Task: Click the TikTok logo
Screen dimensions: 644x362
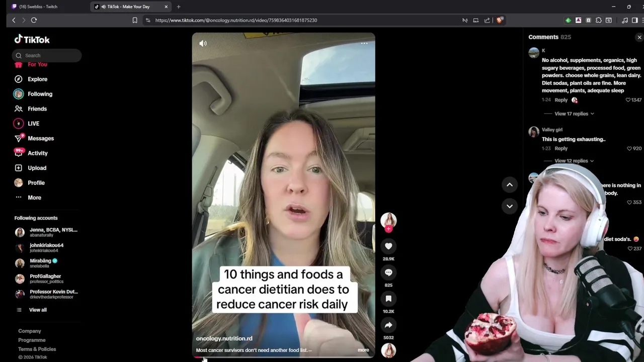Action: [32, 39]
